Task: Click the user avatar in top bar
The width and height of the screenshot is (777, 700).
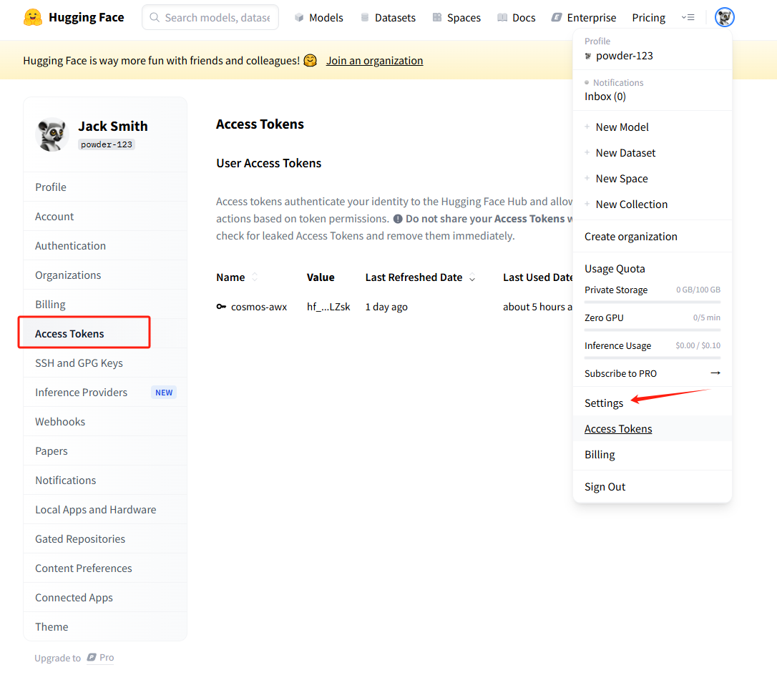Action: [x=724, y=17]
